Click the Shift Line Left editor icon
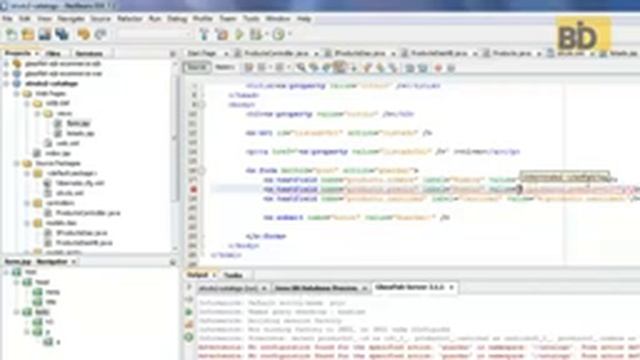Screen dimensions: 640x360 point(409,68)
